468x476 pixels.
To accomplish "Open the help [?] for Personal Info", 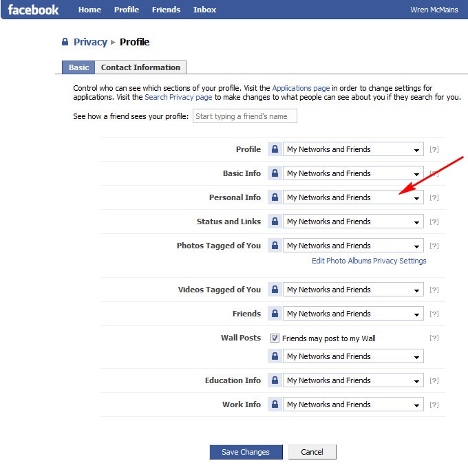I will point(434,197).
